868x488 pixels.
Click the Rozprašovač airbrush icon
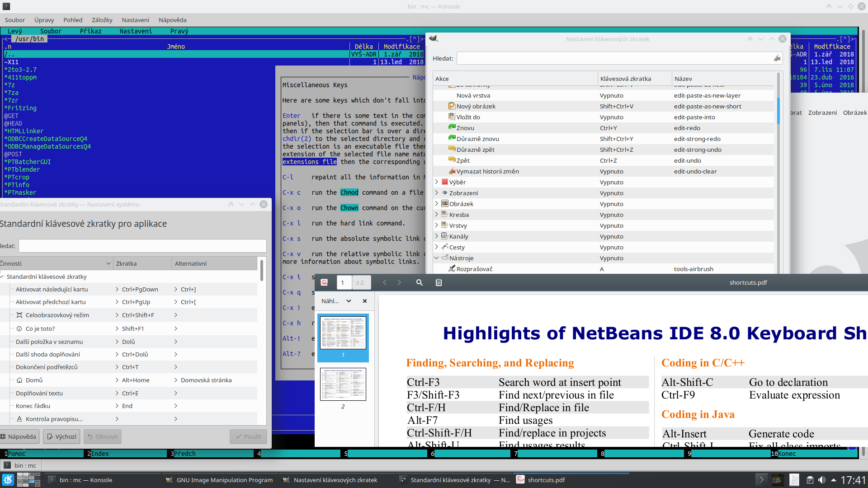coord(452,268)
